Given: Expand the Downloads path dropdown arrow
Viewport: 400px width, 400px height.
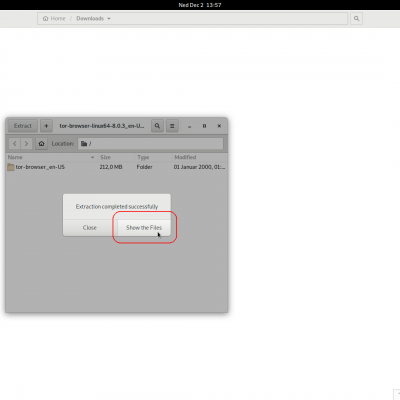Looking at the screenshot, I should click(x=109, y=19).
